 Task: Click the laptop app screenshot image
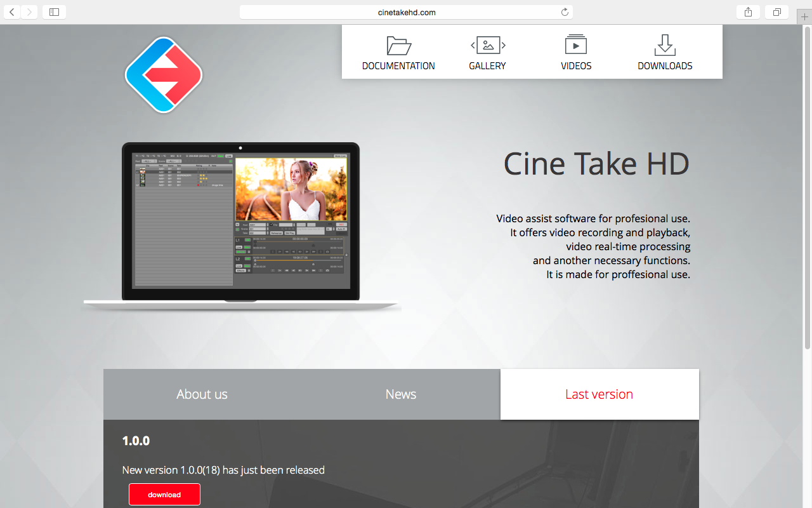(x=240, y=221)
